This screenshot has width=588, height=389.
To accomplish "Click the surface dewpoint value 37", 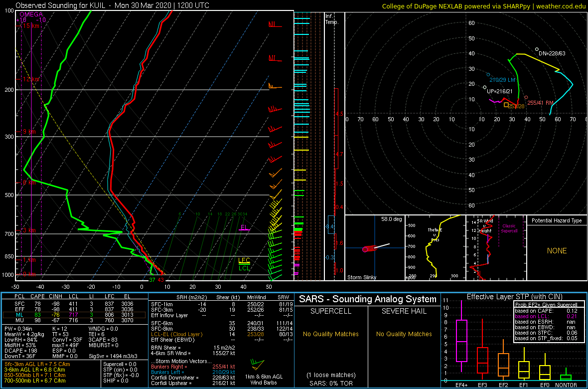I will tap(152, 280).
